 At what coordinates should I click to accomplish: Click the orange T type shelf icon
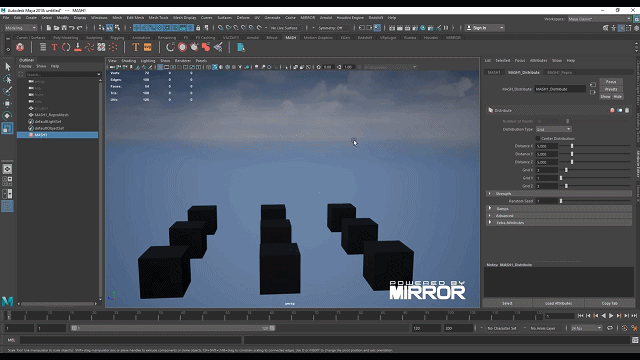(x=136, y=47)
